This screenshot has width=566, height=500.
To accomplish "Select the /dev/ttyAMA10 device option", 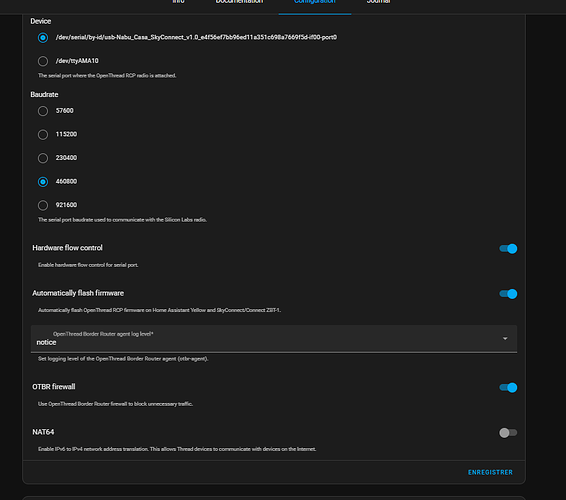I will (43, 61).
